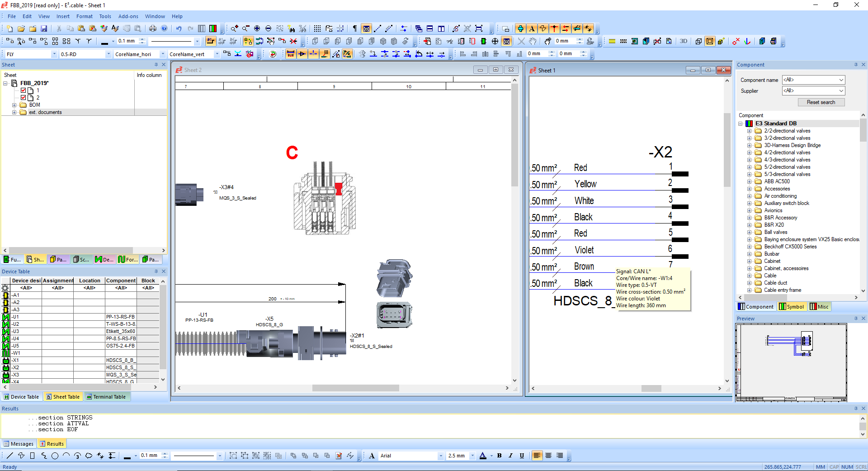
Task: Click the Undo arrow icon
Action: coord(179,29)
